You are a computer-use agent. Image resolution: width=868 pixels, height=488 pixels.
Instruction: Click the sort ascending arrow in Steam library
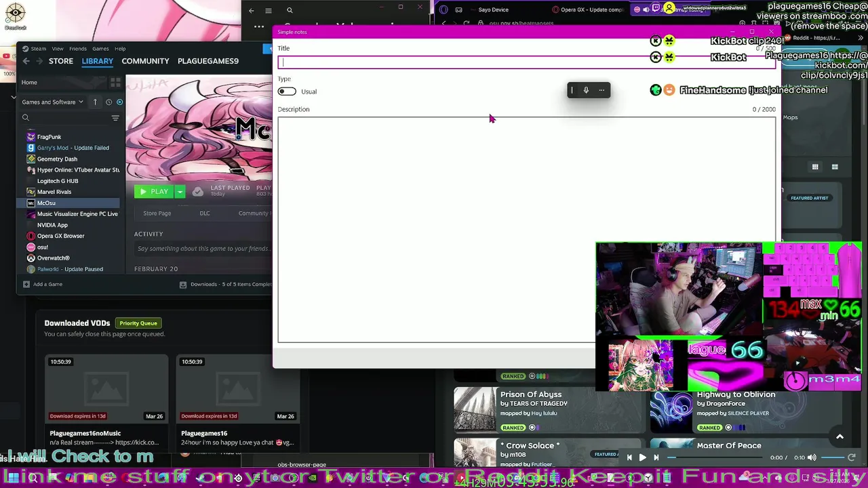click(x=95, y=102)
